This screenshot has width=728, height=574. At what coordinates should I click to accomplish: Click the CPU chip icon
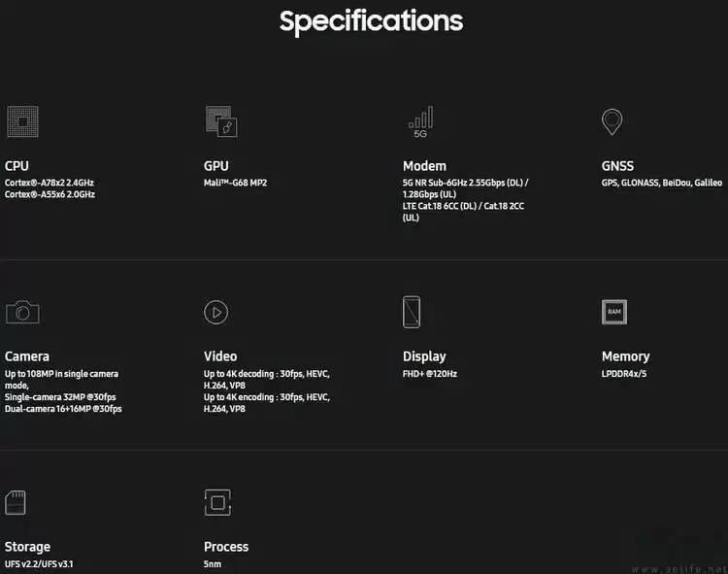pyautogui.click(x=21, y=122)
